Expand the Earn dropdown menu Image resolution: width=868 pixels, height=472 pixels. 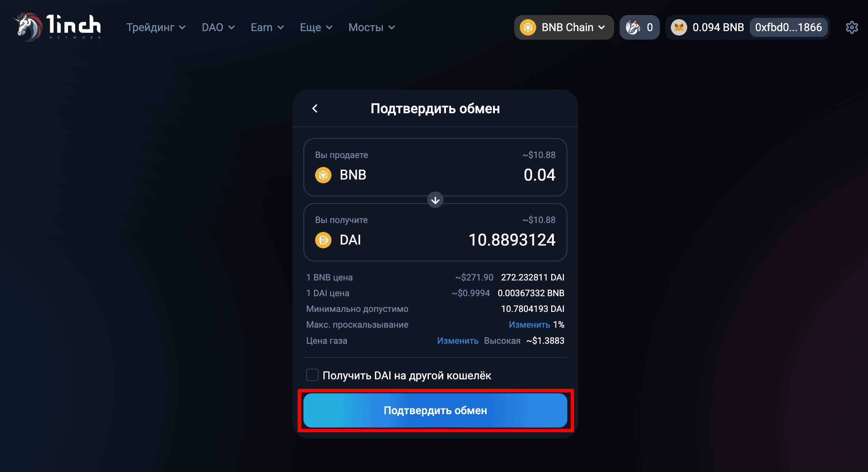click(267, 27)
